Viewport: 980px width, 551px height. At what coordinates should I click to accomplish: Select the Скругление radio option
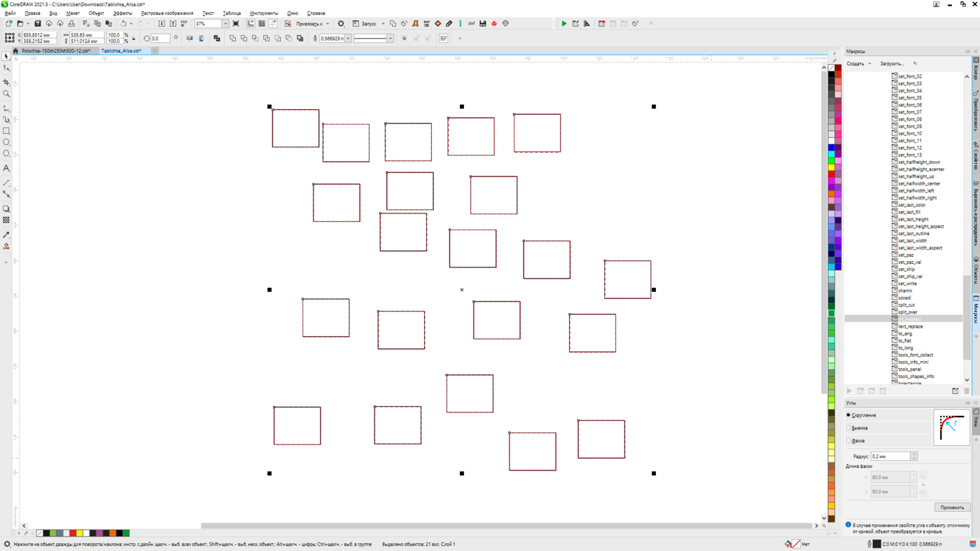(849, 415)
